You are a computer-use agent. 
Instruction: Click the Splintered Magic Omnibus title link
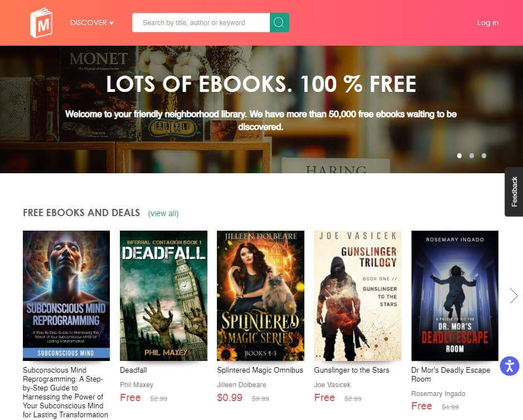click(x=260, y=370)
